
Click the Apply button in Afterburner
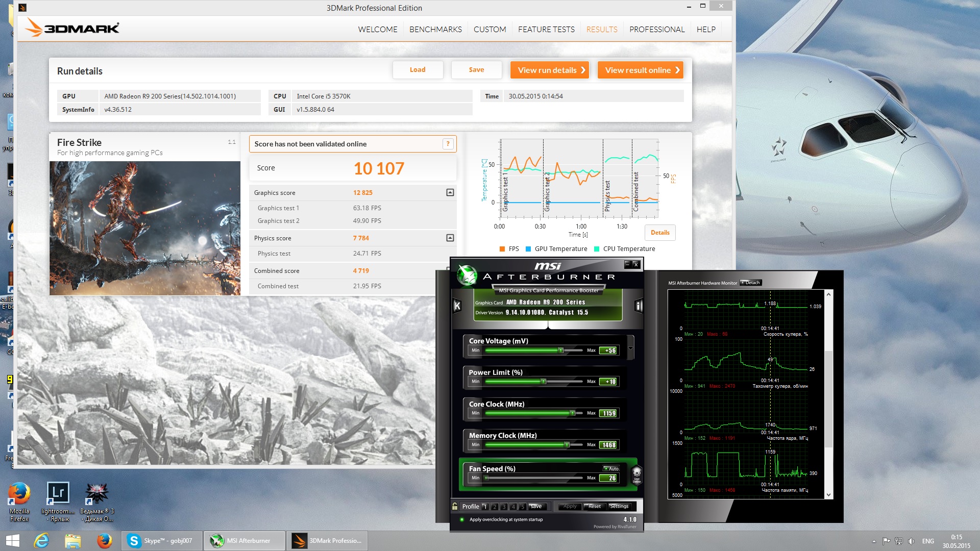tap(570, 507)
